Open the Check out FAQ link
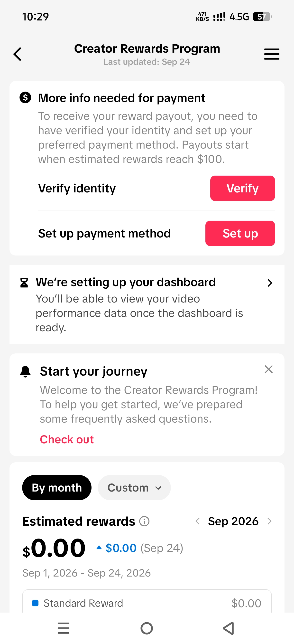Screen dimensions: 294x644 coord(67,439)
